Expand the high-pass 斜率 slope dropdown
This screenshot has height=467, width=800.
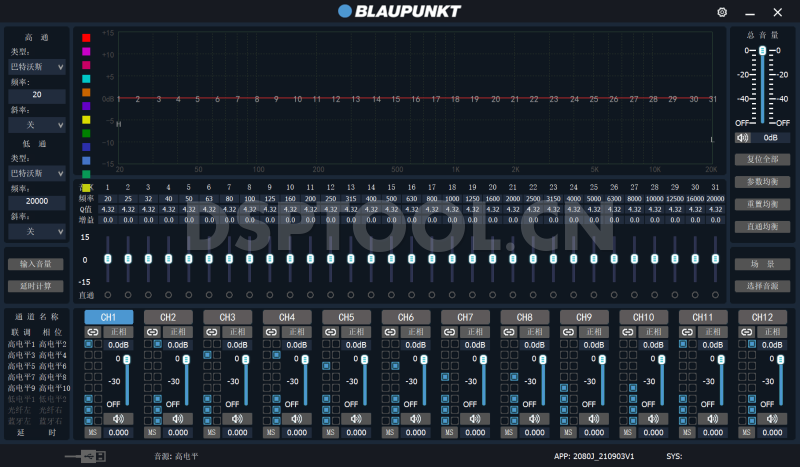(x=37, y=124)
